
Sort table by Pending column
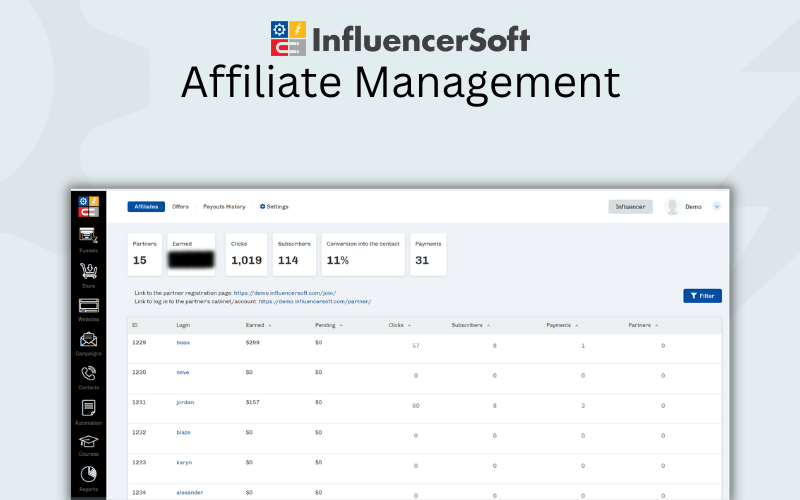pos(329,326)
